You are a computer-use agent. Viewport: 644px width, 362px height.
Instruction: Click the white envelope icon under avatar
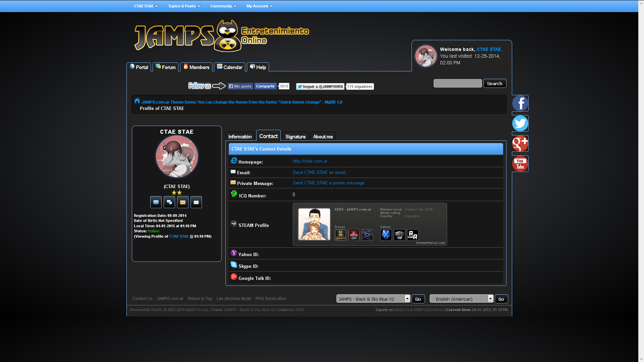196,202
